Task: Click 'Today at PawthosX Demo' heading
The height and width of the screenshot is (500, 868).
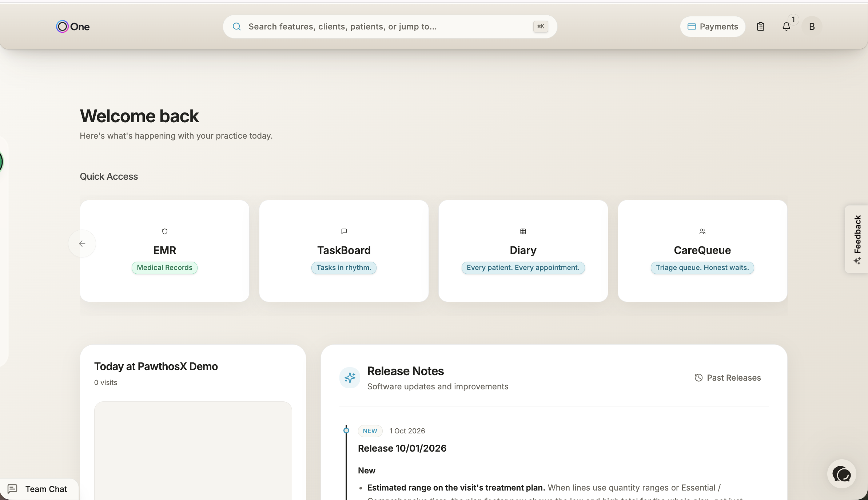Action: click(x=156, y=366)
